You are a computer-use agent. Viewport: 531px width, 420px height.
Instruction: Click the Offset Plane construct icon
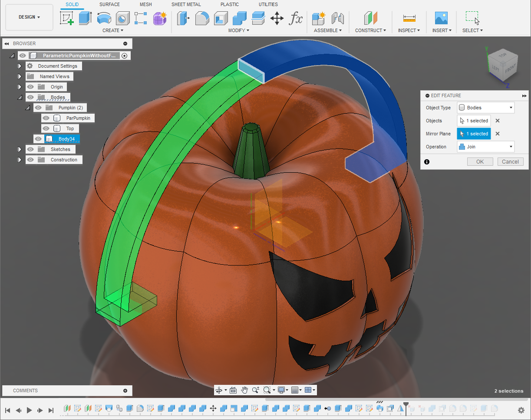pyautogui.click(x=370, y=18)
